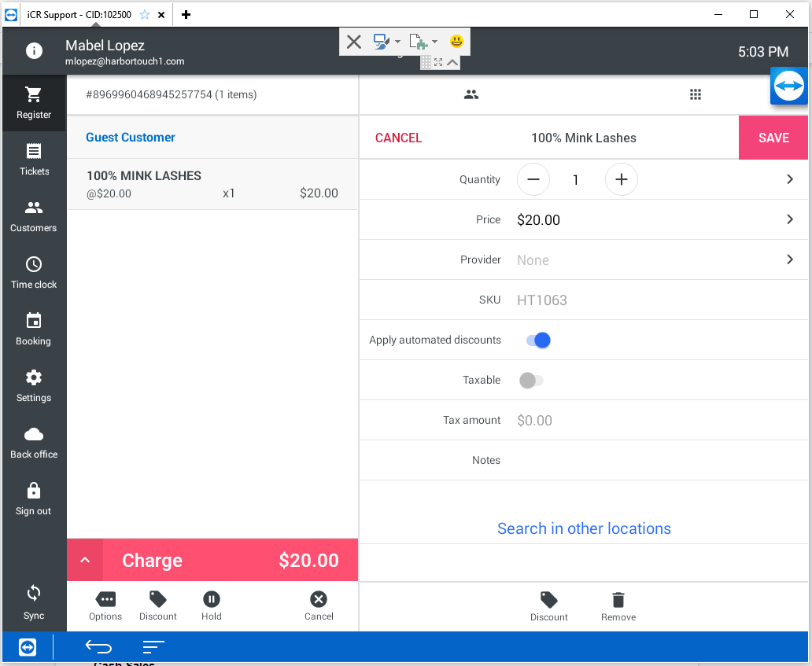Increase quantity with the plus button
Screen dimensions: 812x666
click(x=621, y=180)
